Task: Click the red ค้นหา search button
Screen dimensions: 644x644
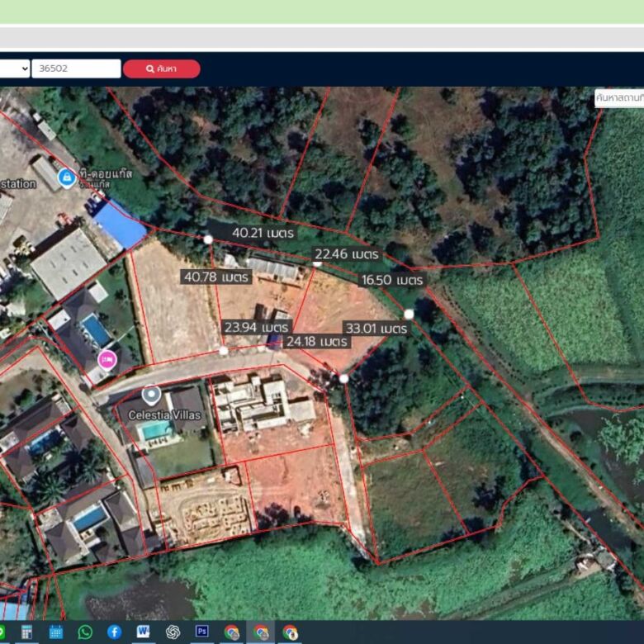Action: (x=162, y=69)
